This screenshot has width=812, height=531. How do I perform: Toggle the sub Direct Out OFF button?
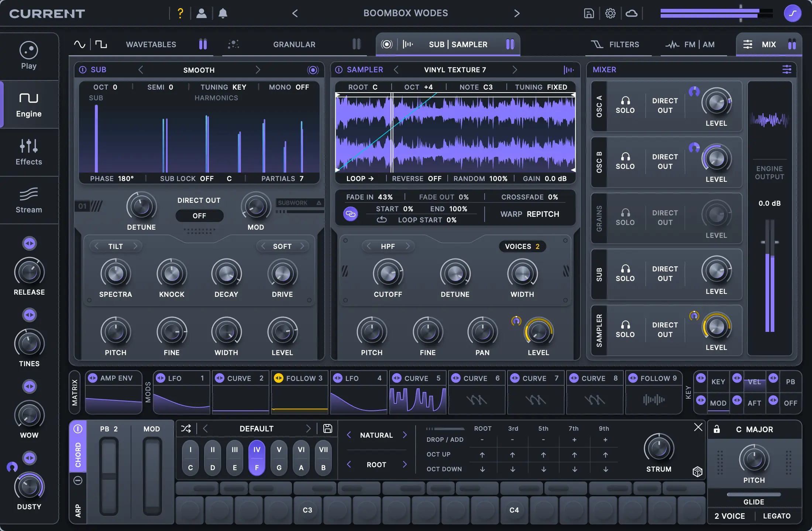[199, 216]
